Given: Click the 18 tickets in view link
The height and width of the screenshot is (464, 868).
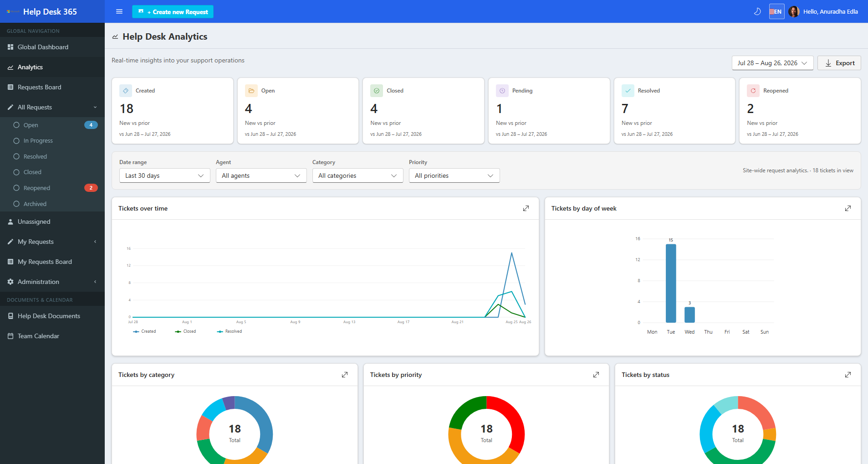Looking at the screenshot, I should (x=833, y=170).
